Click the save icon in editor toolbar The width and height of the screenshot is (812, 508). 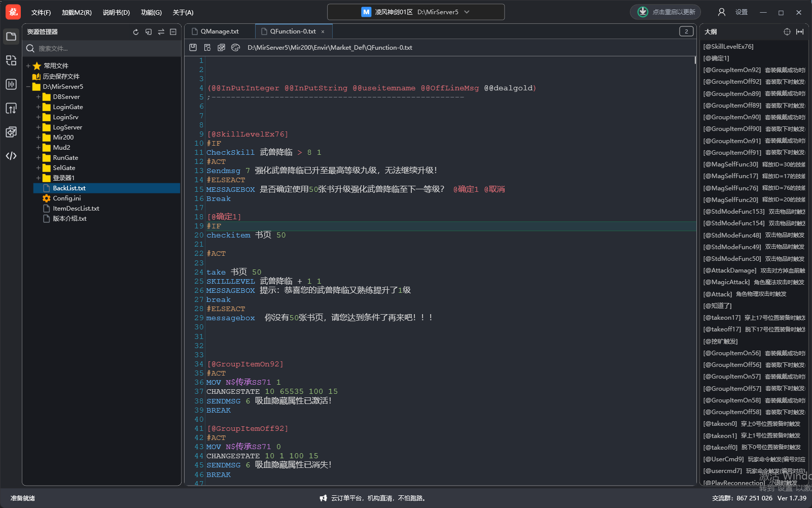tap(193, 48)
